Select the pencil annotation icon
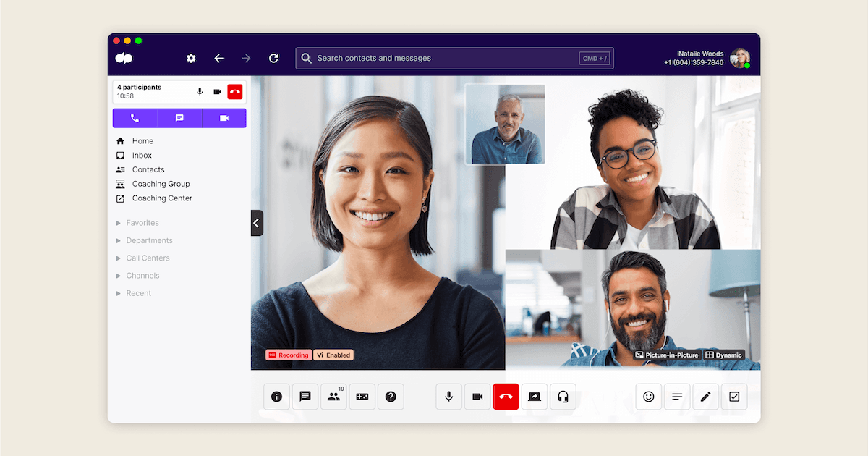 705,396
